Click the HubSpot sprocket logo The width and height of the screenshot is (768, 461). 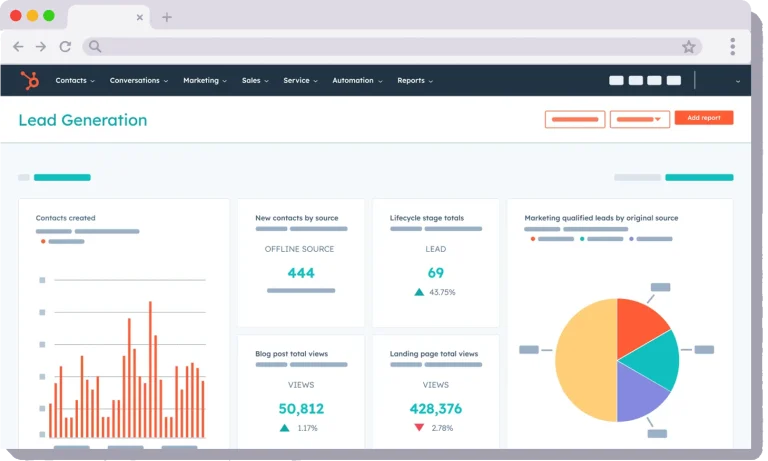pyautogui.click(x=30, y=80)
